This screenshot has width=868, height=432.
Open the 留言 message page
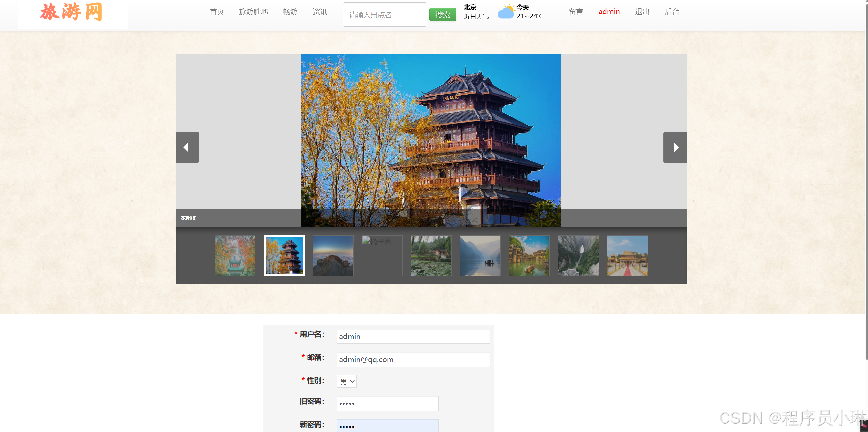click(576, 11)
